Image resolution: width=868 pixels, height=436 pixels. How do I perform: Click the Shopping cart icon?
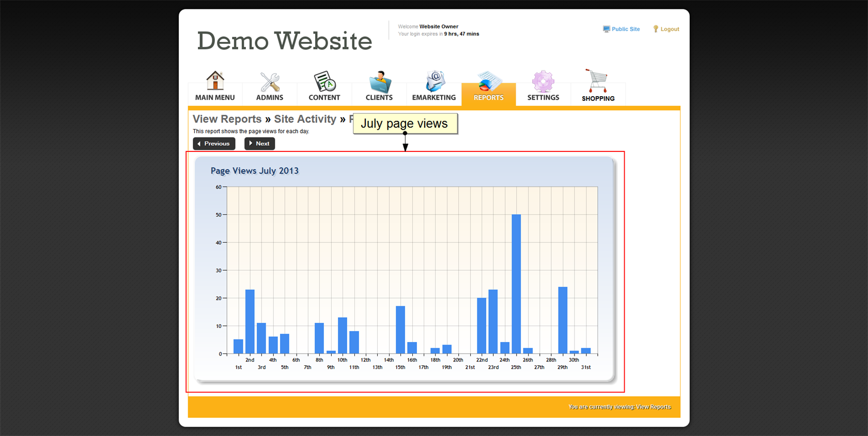pyautogui.click(x=597, y=81)
